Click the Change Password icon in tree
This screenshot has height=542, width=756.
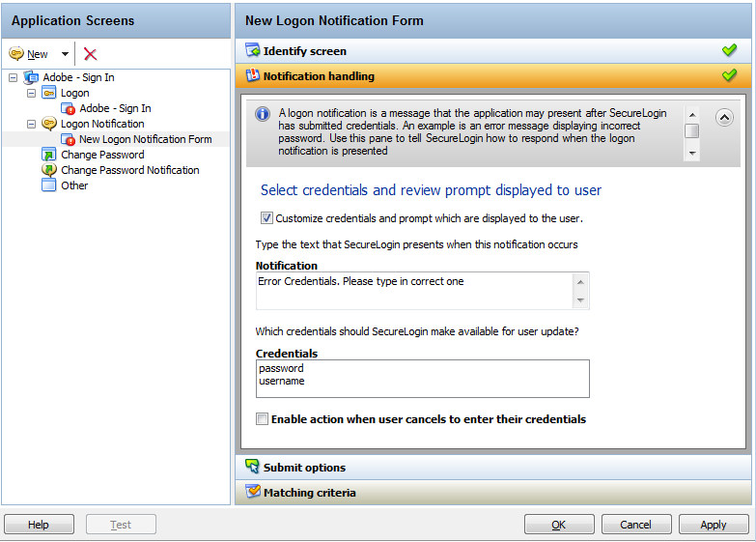49,155
